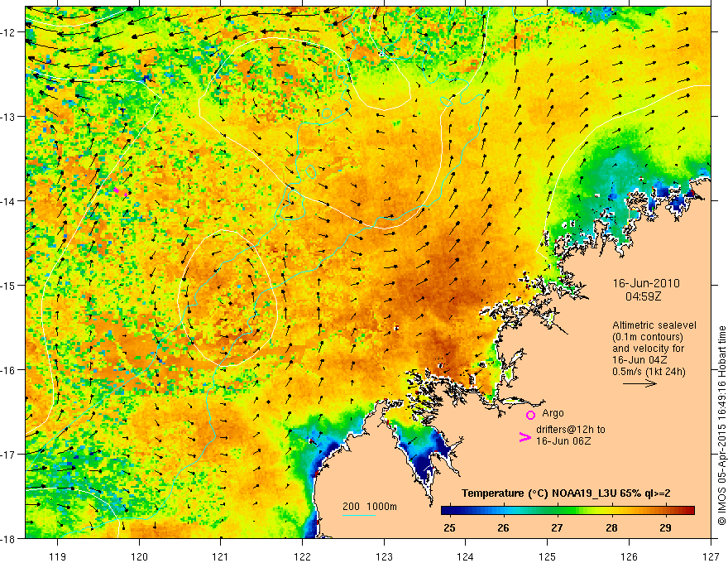The height and width of the screenshot is (563, 728).
Task: Click the latitude label -13
Action: (x=8, y=117)
